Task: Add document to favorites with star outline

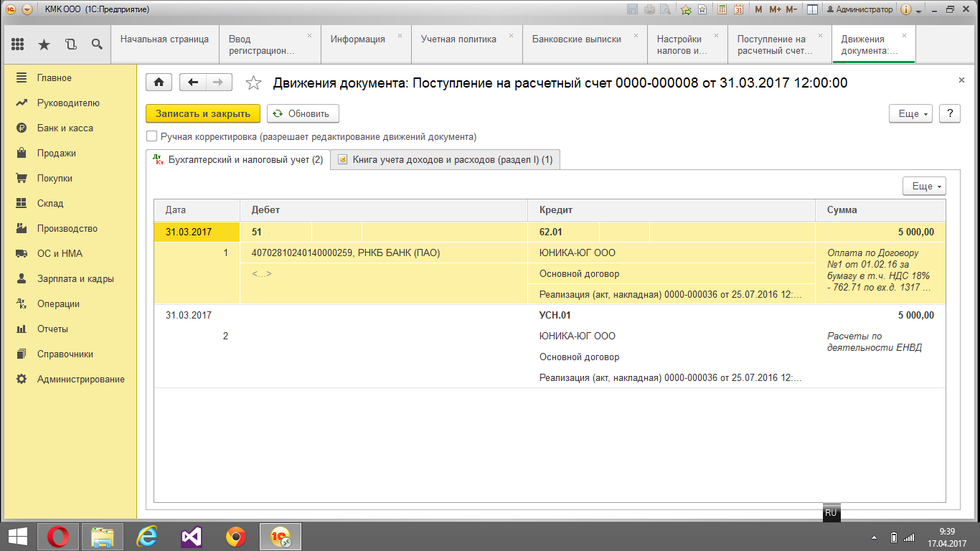Action: [253, 83]
